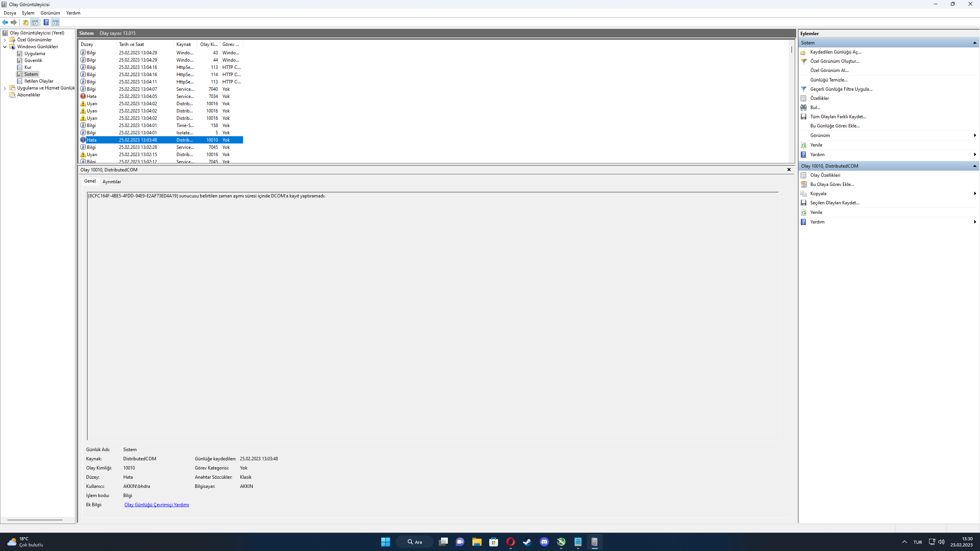980x551 pixels.
Task: Expand the Özel Görünümler tree node
Action: 5,40
